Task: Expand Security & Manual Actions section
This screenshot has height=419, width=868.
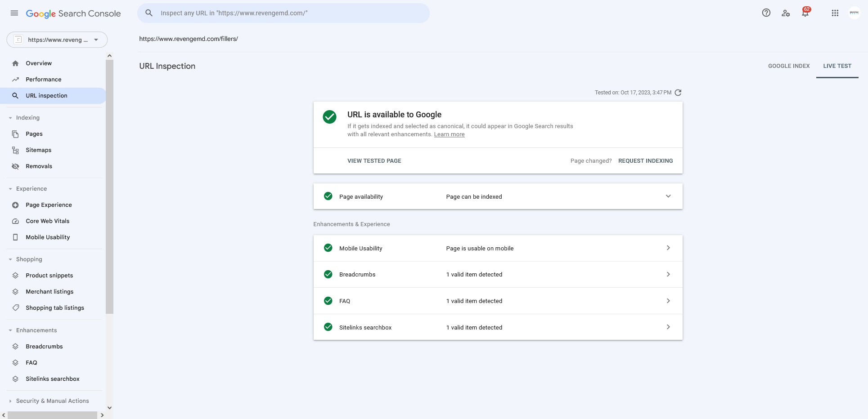Action: point(52,401)
